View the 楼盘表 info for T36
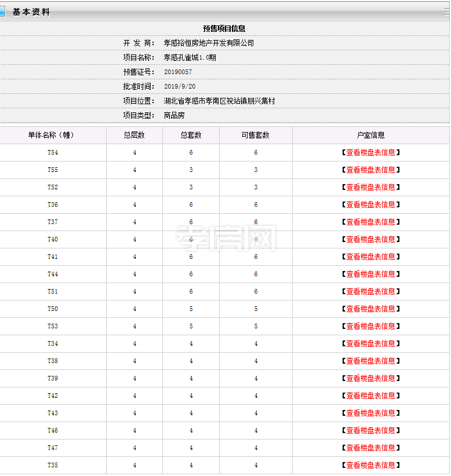This screenshot has width=451, height=476. coord(370,205)
